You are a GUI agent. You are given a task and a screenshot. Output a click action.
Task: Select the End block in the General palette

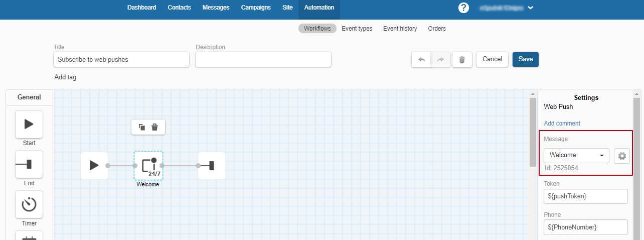tap(29, 164)
